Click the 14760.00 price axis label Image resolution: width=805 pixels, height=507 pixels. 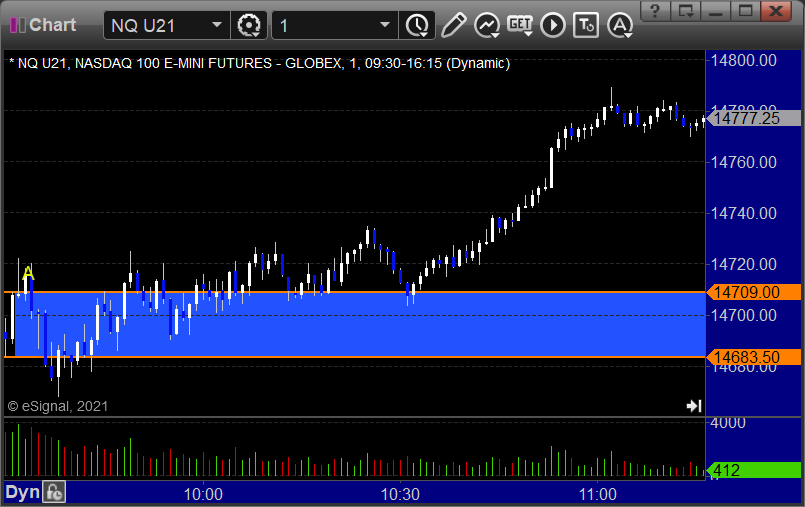(x=743, y=163)
